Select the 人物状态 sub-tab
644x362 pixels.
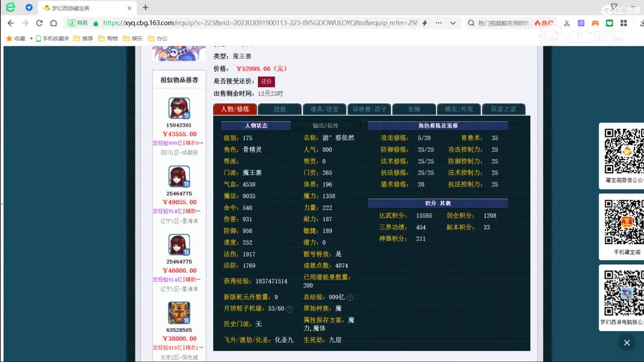(x=256, y=126)
